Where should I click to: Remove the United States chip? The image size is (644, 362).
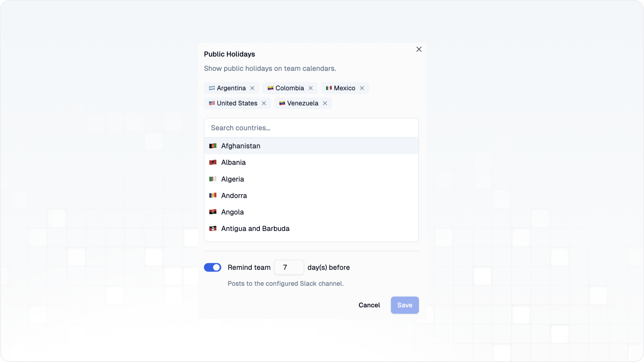tap(264, 103)
